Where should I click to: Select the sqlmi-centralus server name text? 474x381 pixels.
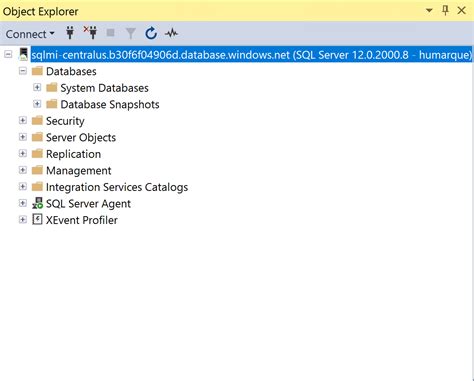coord(251,55)
